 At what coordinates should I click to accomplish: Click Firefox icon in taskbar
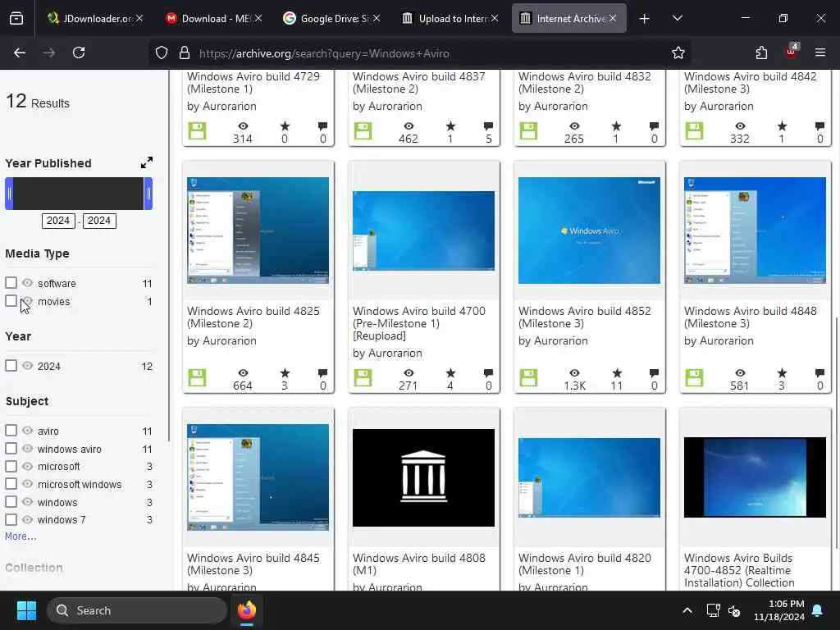pos(247,610)
